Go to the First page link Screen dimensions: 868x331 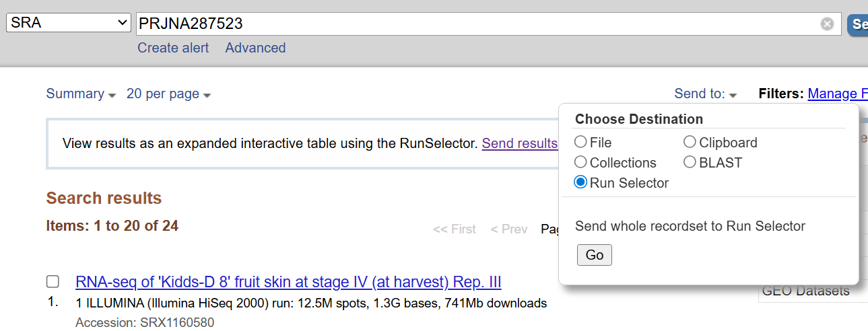(454, 229)
